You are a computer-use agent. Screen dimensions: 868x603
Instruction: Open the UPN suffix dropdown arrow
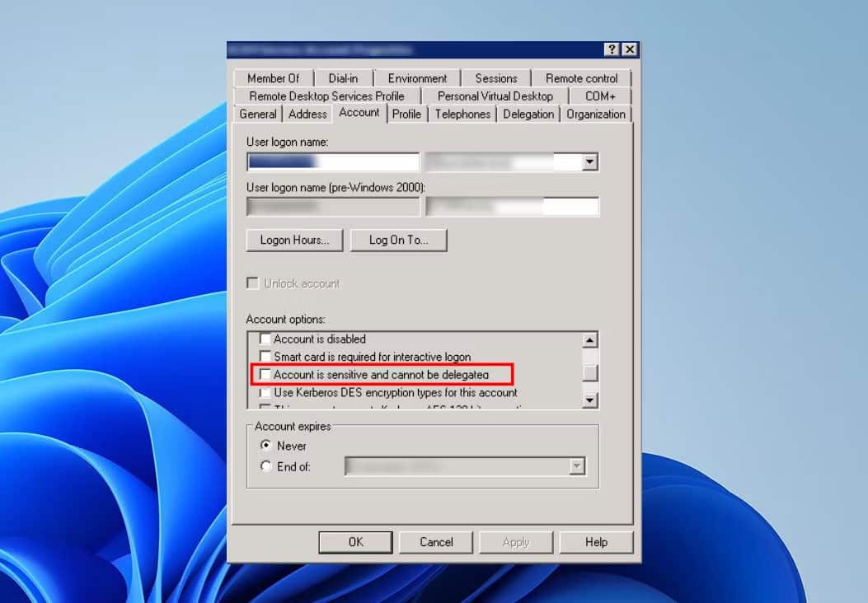point(589,162)
